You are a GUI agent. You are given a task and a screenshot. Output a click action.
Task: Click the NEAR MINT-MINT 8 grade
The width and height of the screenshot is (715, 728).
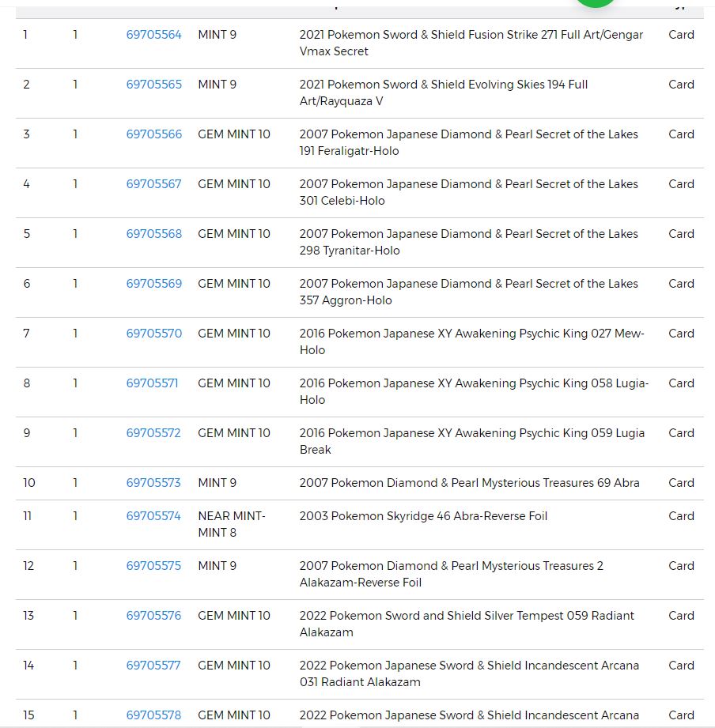coord(232,524)
